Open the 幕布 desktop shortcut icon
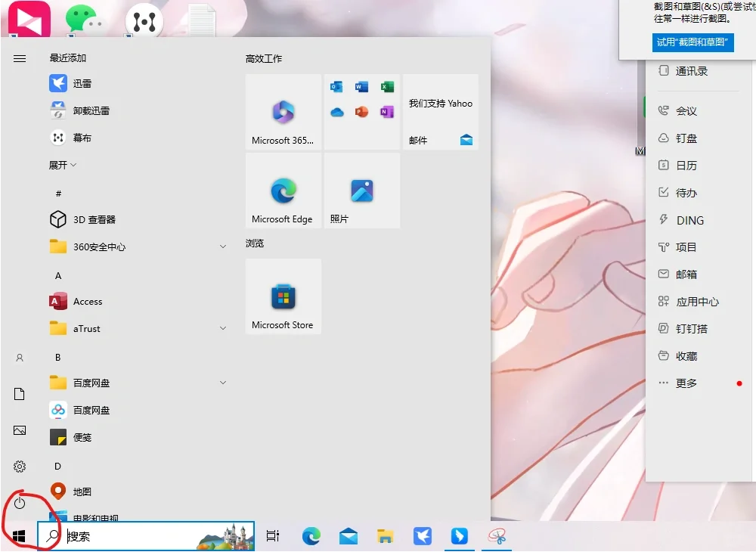This screenshot has height=552, width=756. point(144,21)
